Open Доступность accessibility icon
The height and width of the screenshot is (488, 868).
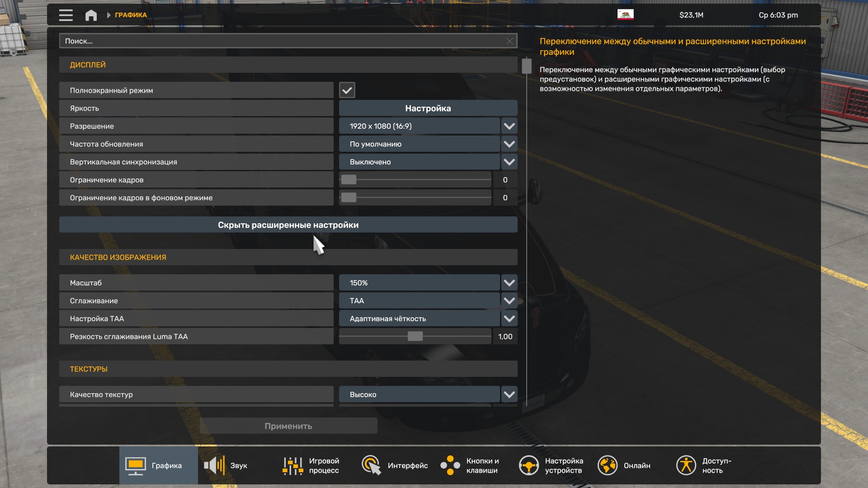point(686,465)
